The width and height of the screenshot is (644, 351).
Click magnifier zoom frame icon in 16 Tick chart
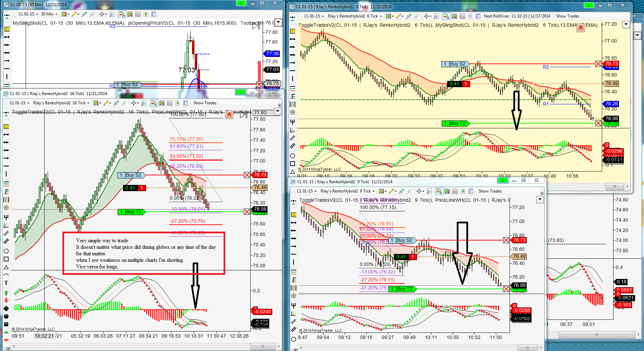tap(144, 103)
